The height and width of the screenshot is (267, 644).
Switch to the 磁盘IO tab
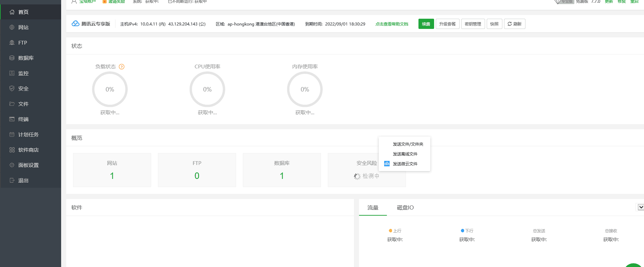[405, 207]
